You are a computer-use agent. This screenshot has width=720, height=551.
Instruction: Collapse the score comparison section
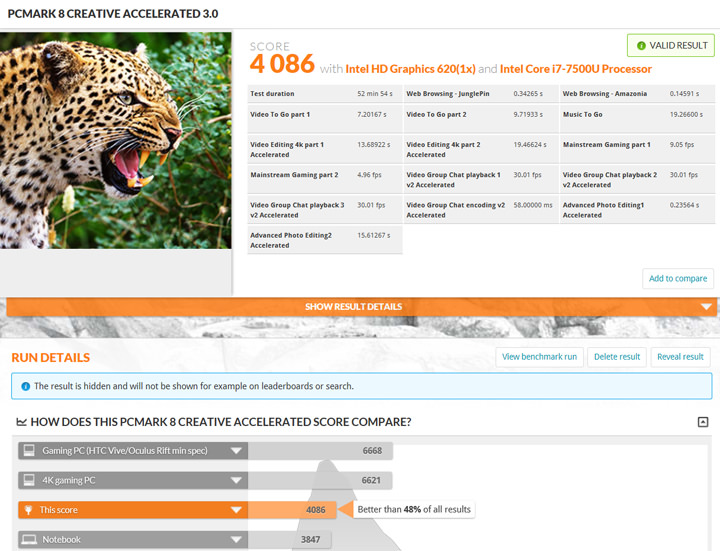(x=703, y=422)
